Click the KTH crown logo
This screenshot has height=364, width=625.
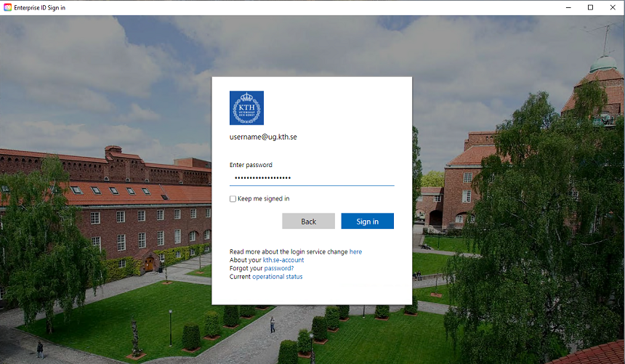tap(246, 108)
